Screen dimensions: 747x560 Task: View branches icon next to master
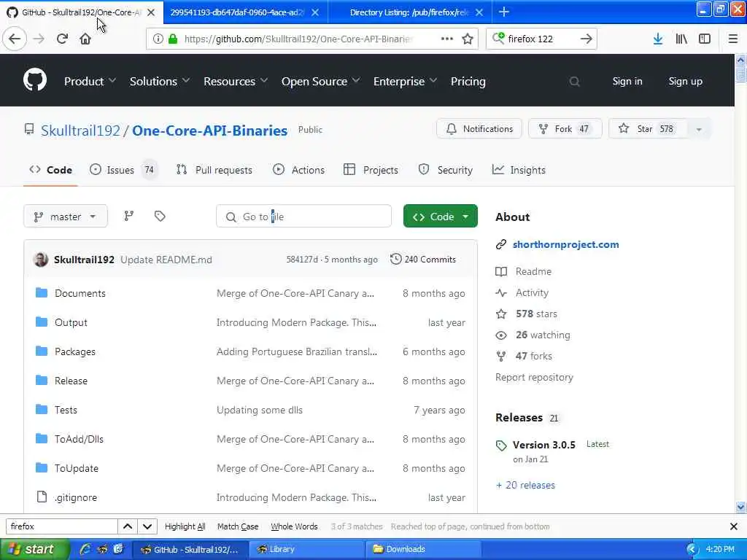(128, 216)
